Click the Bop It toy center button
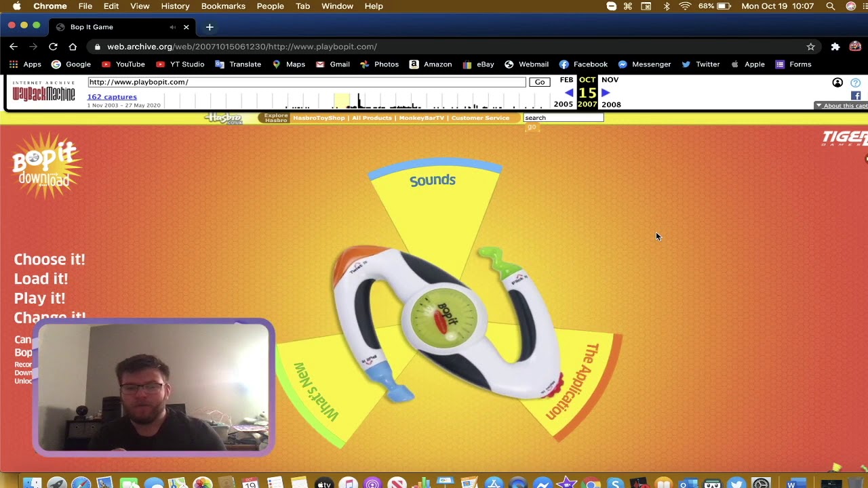The width and height of the screenshot is (868, 488). [x=444, y=319]
